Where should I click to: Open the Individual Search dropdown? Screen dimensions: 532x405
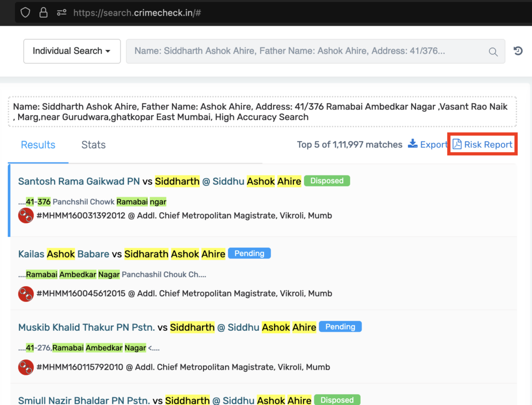tap(72, 51)
